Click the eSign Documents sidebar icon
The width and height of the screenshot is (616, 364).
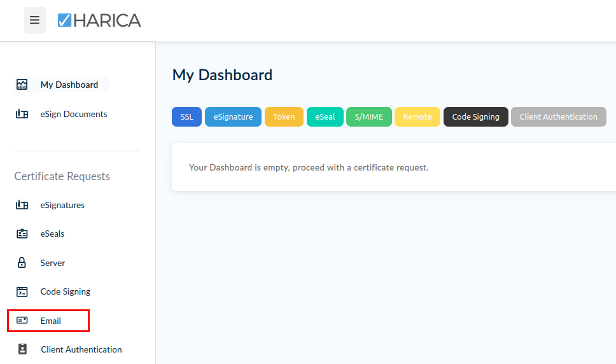coord(22,115)
